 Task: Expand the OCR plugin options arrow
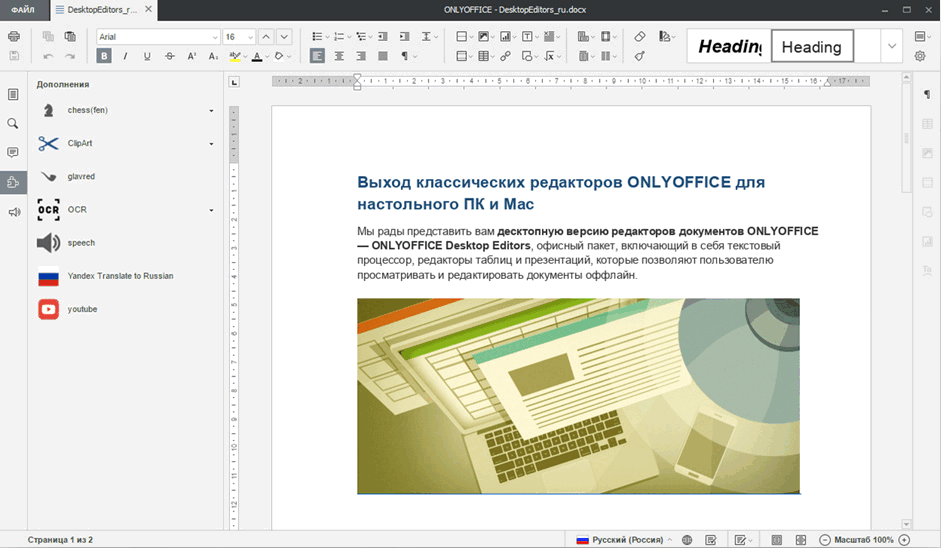(x=211, y=210)
